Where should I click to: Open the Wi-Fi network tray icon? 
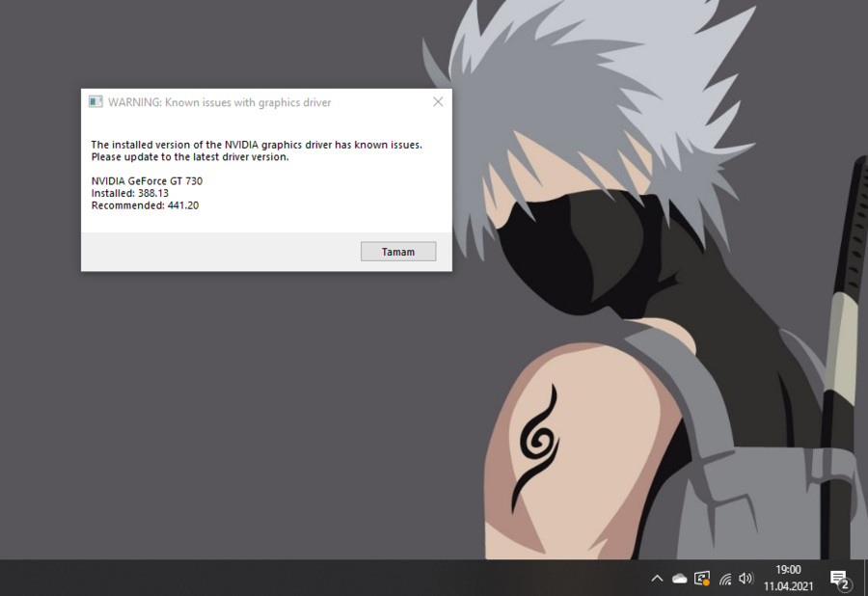tap(725, 579)
